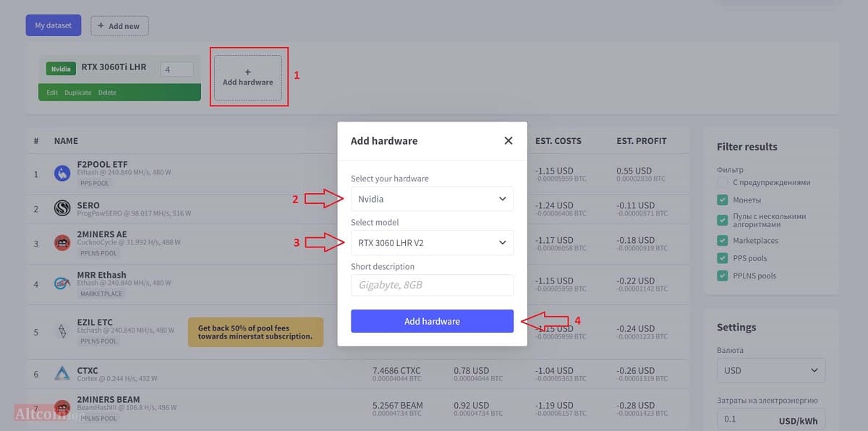
Task: Click the EST. PROFIT column header
Action: (x=642, y=141)
